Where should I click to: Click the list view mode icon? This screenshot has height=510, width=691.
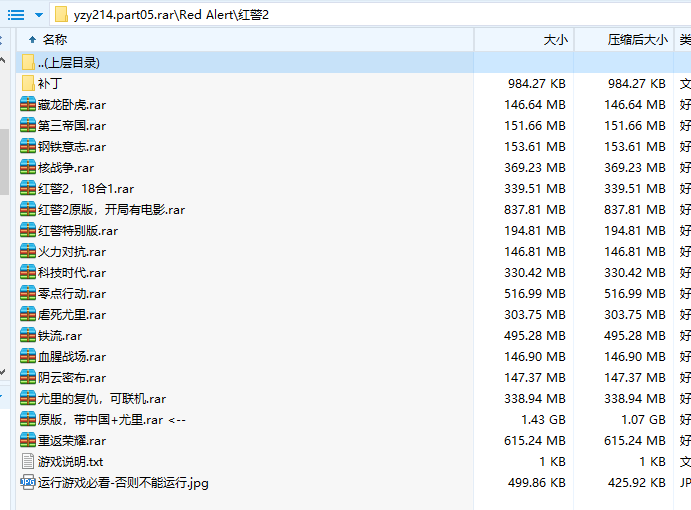pyautogui.click(x=15, y=14)
